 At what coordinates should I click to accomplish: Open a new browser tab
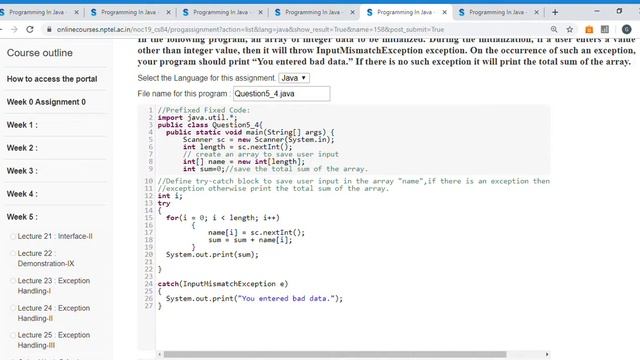(555, 12)
